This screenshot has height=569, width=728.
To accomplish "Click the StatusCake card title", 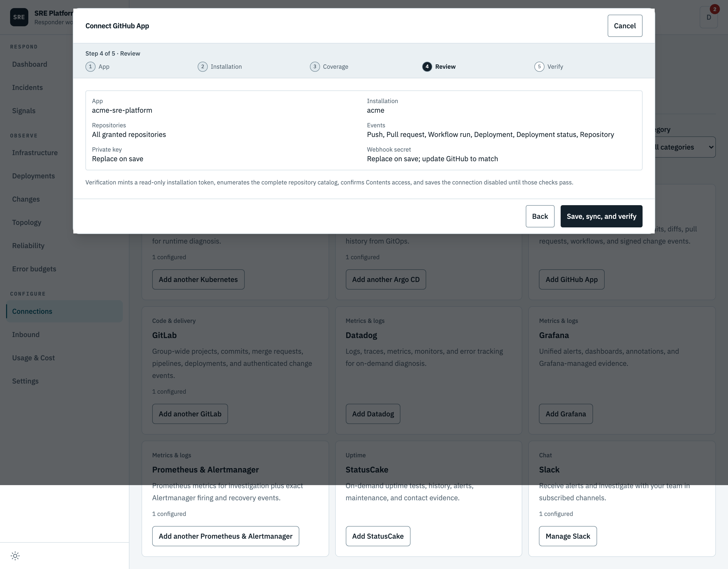I will (x=367, y=470).
